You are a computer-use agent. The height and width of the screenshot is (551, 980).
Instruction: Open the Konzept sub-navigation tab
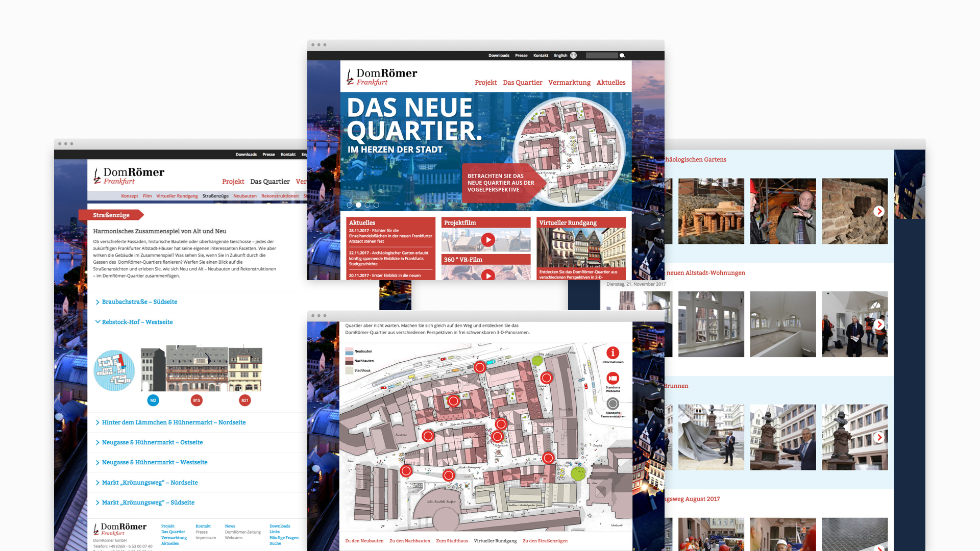[x=130, y=196]
